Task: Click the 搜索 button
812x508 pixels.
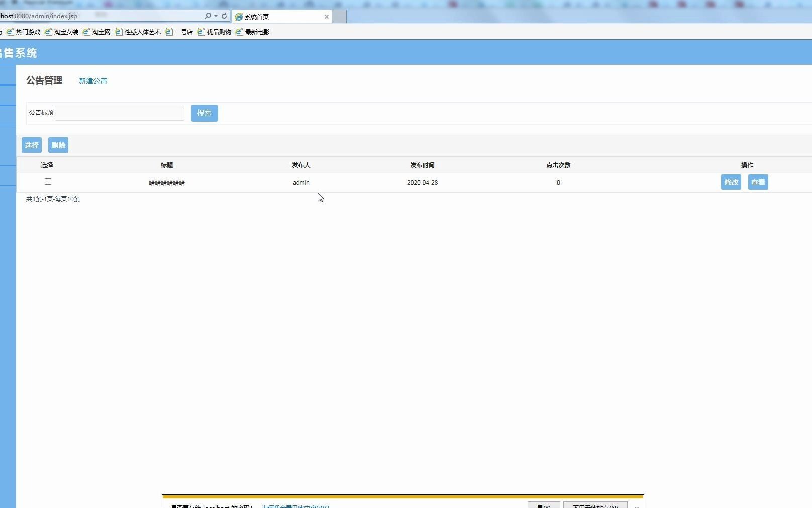Action: (205, 113)
